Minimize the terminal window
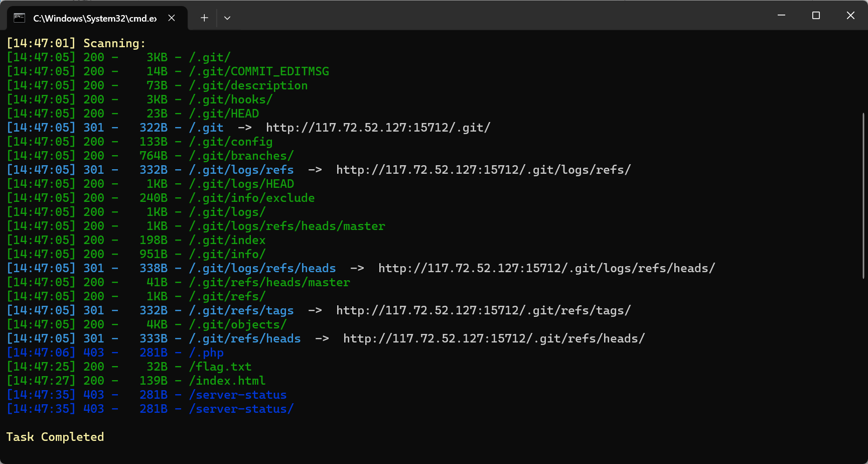This screenshot has width=868, height=464. coord(781,16)
